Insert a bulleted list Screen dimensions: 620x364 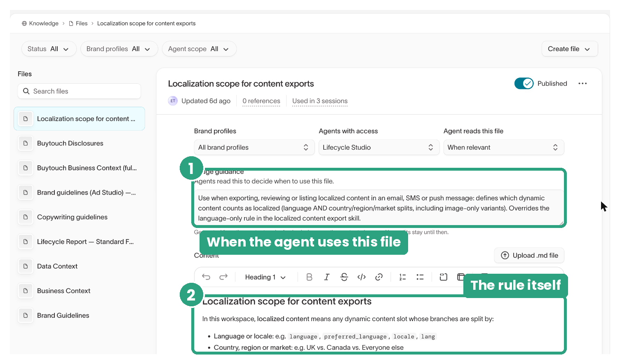click(420, 277)
